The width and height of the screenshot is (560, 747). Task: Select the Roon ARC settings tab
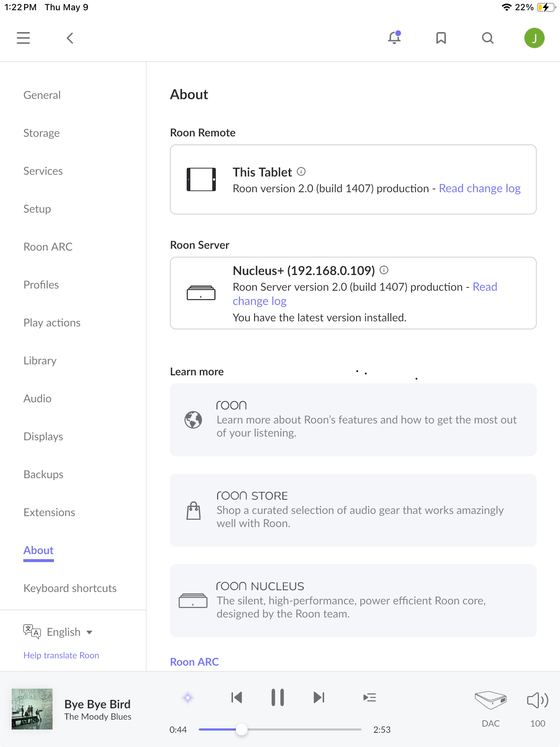48,247
